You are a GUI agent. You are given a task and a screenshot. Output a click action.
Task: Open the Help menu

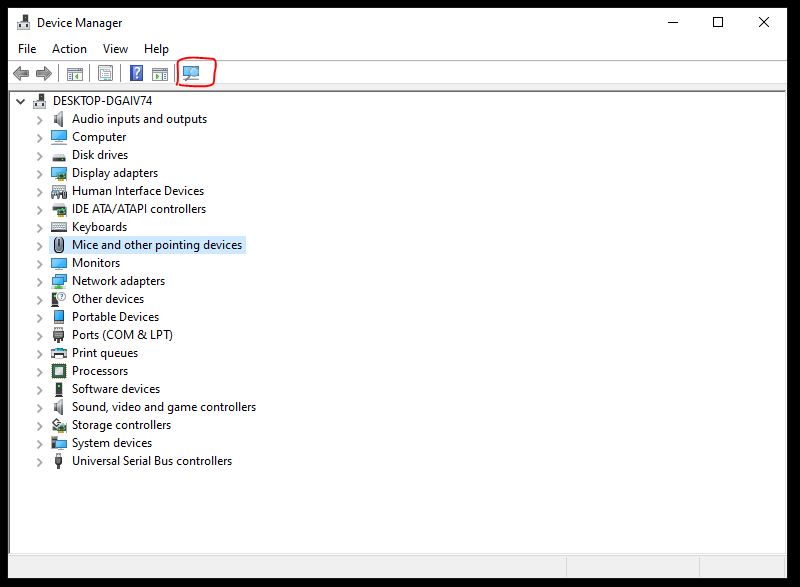pos(156,49)
